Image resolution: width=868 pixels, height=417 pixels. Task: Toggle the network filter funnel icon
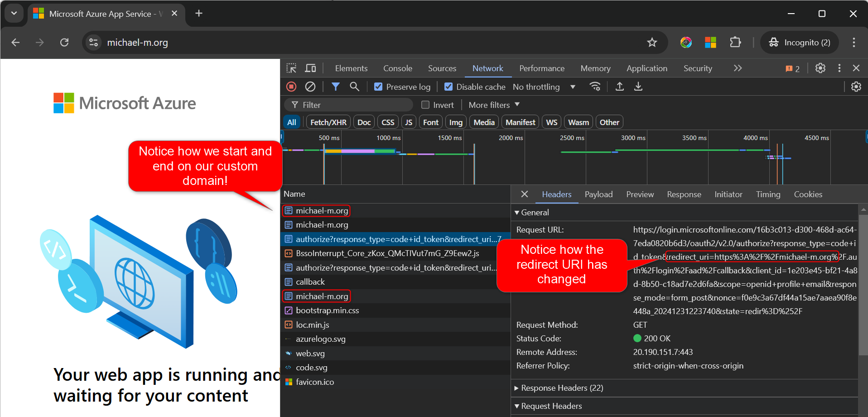[335, 87]
